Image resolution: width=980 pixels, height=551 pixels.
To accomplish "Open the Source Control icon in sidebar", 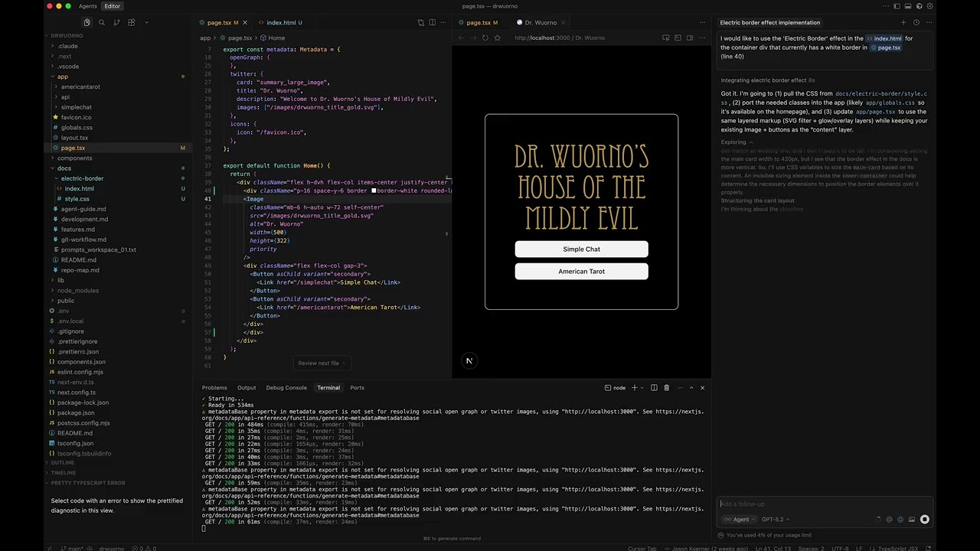I will 116,22.
